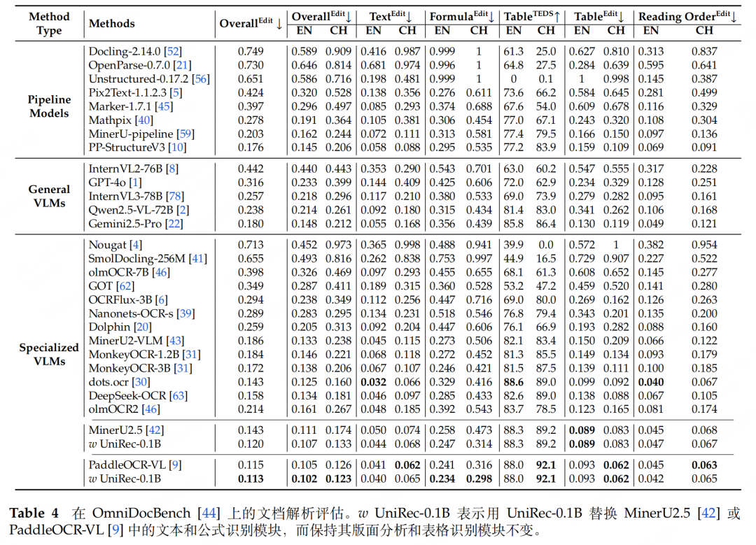This screenshot has width=756, height=545.
Task: Open citation [52] next to Docling-2.14.0
Action: pyautogui.click(x=173, y=52)
